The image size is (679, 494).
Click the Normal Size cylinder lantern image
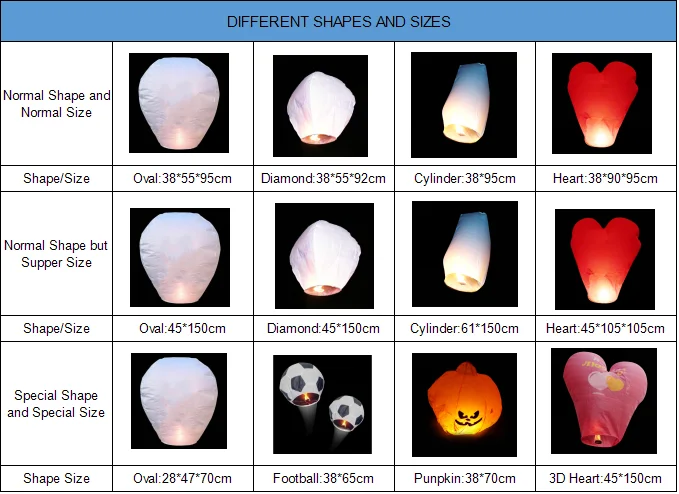(464, 105)
